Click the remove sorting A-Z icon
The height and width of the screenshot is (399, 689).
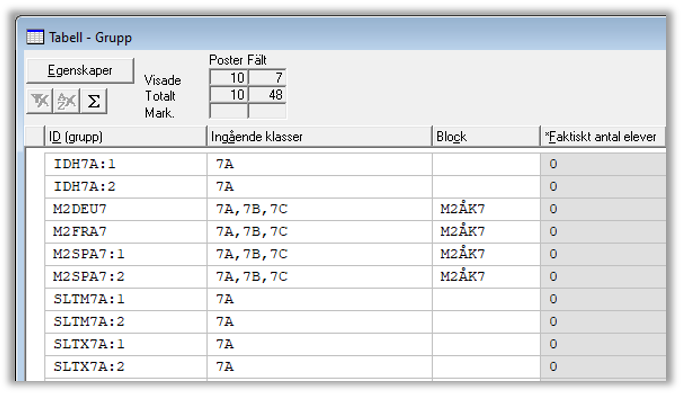(x=66, y=101)
